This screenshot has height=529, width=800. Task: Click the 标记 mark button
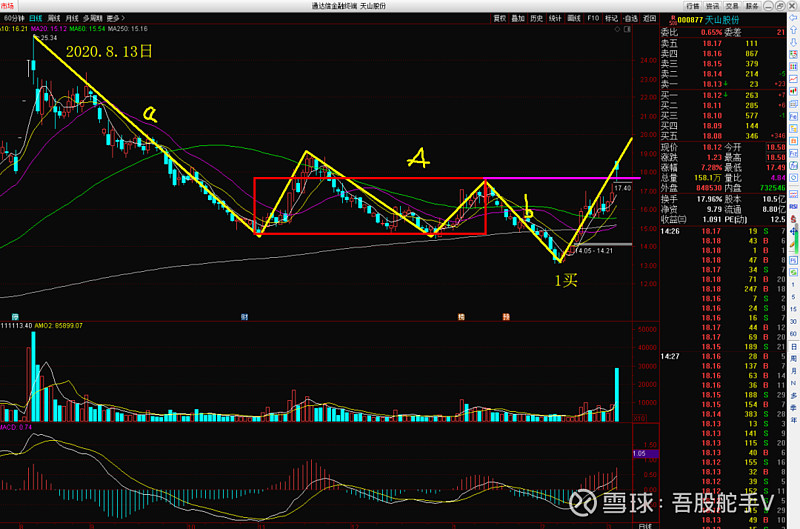pos(610,18)
